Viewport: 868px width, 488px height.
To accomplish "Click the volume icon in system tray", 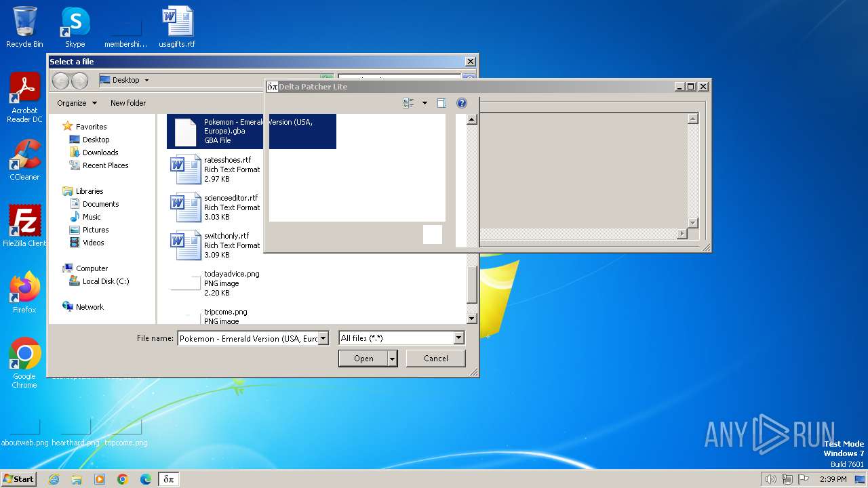I will point(770,479).
